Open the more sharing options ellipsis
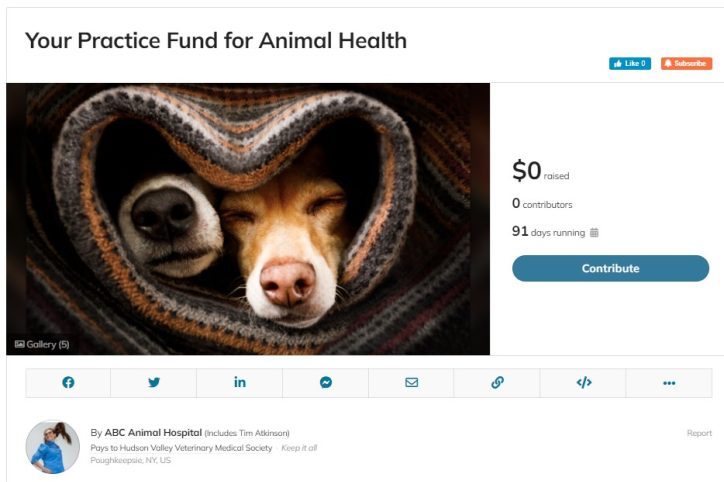Image resolution: width=724 pixels, height=482 pixels. click(x=669, y=382)
